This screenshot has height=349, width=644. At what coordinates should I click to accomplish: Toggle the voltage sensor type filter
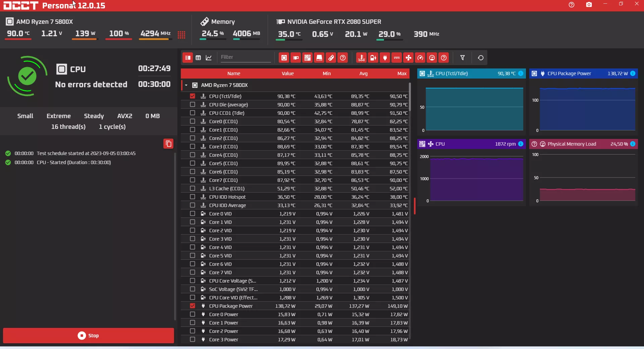[x=373, y=58]
